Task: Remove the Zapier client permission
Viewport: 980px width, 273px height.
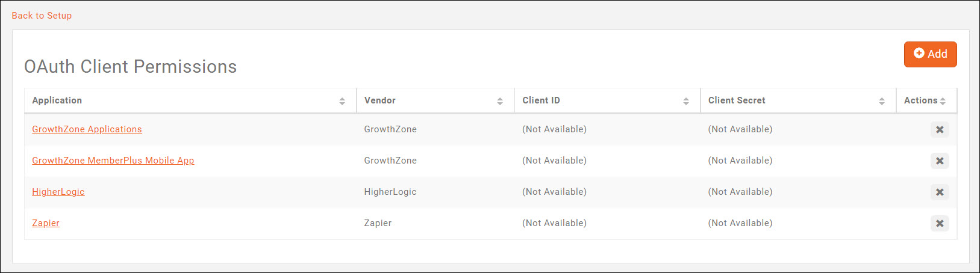Action: pos(939,224)
